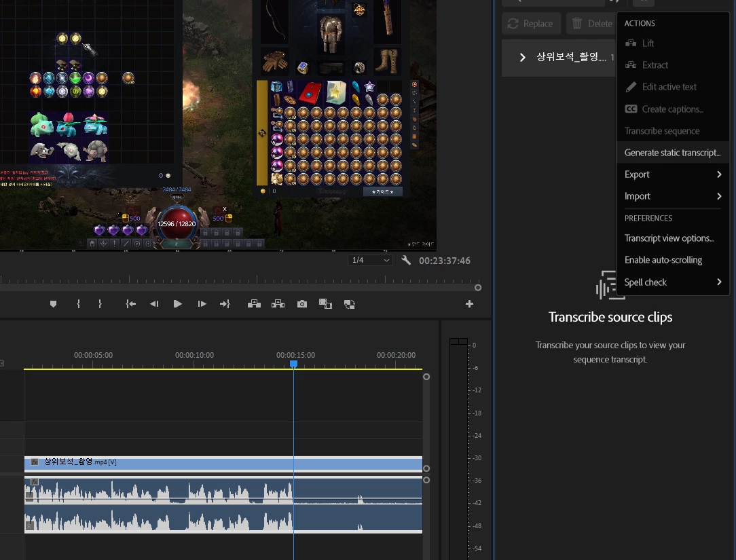Click the audio track height scroll handle

tap(426, 480)
